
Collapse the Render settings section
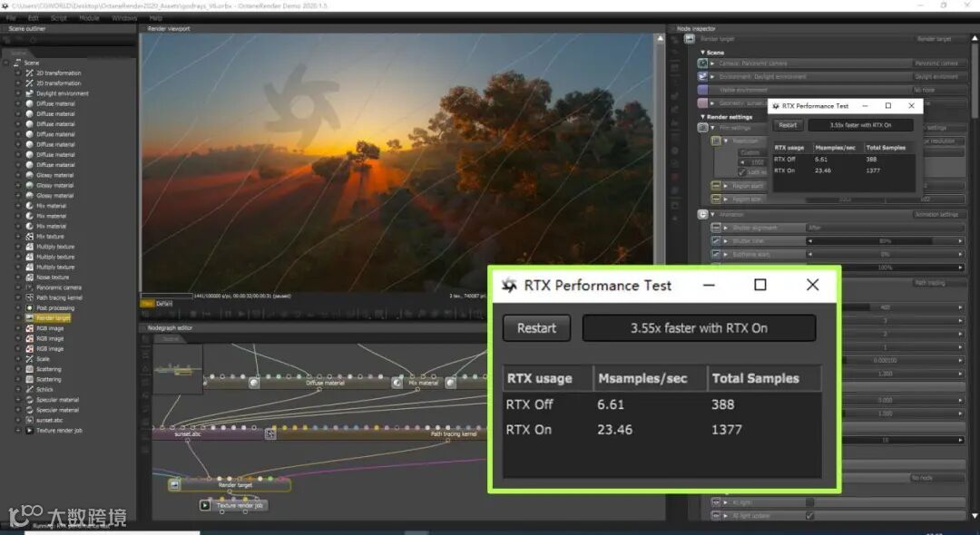[702, 117]
